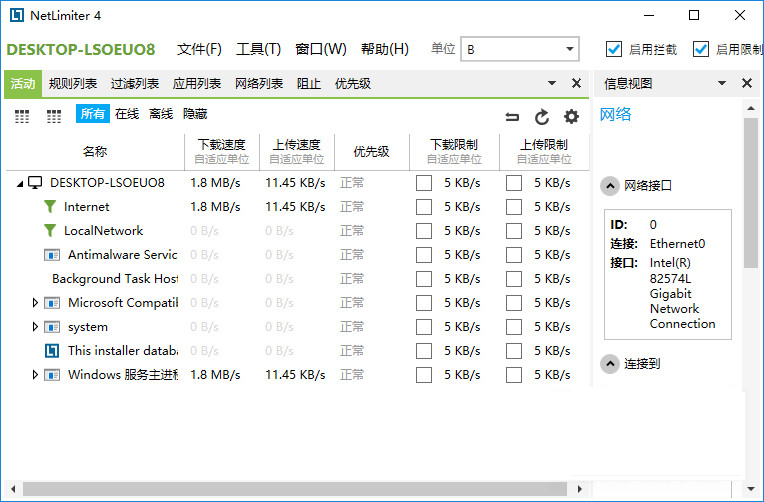Enable download limit for LocalNetwork row
The height and width of the screenshot is (502, 764).
(424, 231)
